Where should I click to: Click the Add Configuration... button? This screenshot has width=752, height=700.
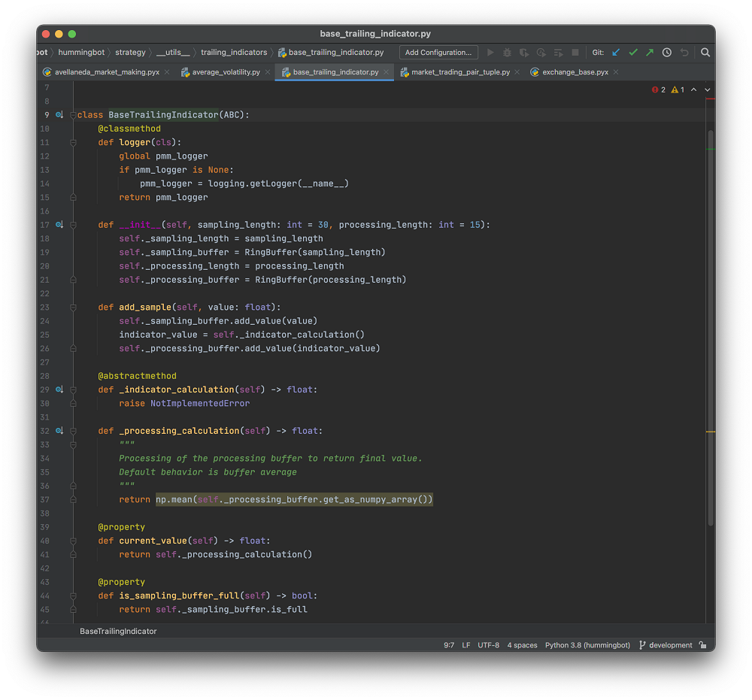click(438, 53)
